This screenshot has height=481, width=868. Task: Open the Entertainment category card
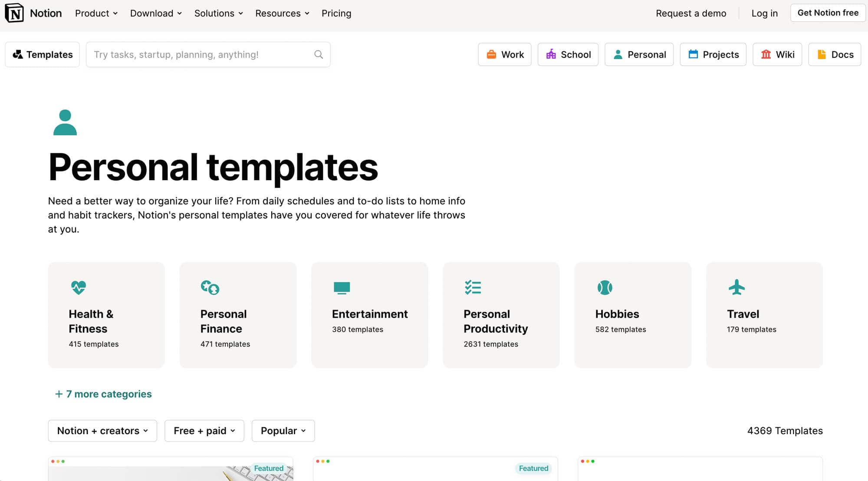[x=370, y=315]
